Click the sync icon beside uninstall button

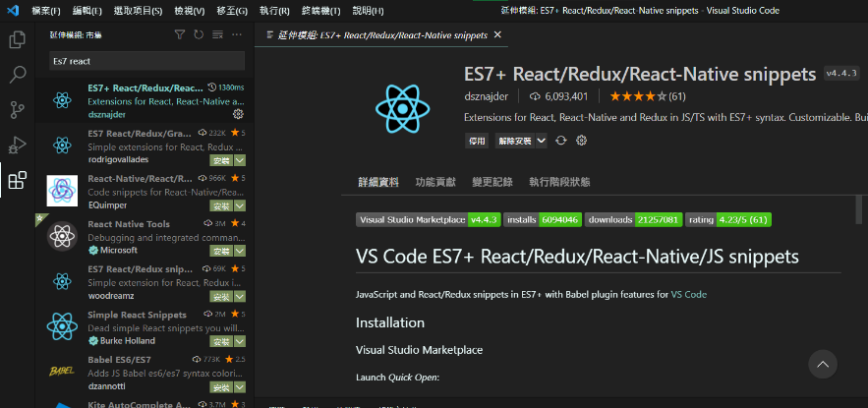(x=561, y=141)
